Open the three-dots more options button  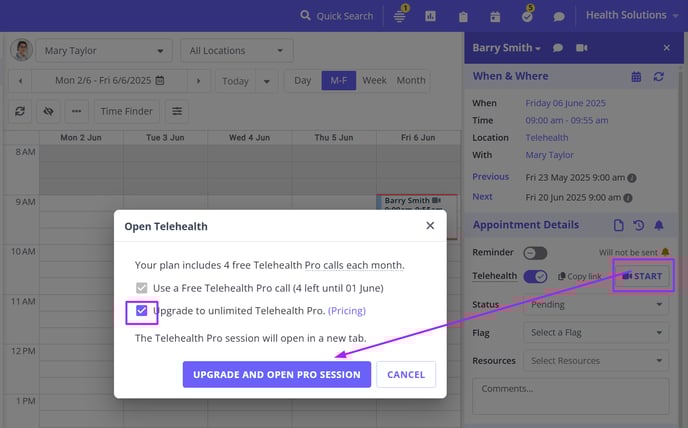tap(76, 111)
